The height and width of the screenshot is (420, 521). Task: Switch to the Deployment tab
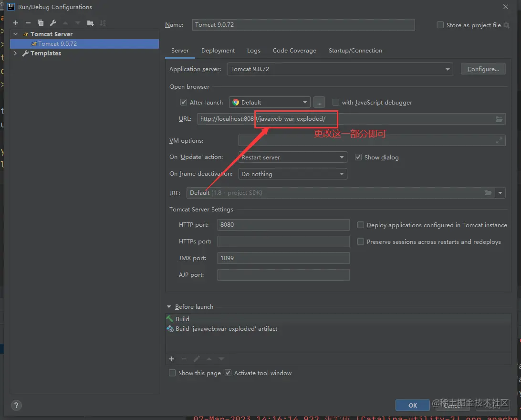click(218, 51)
